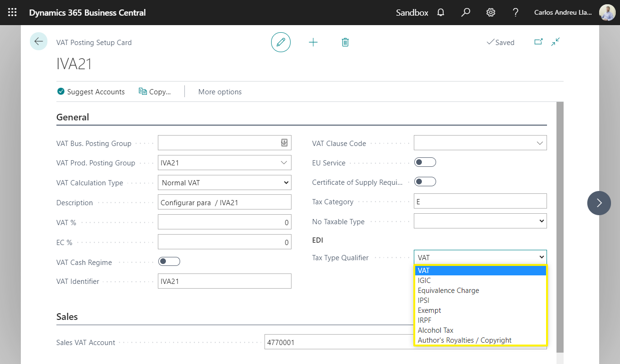
Task: Go back with the left arrow button
Action: point(38,41)
